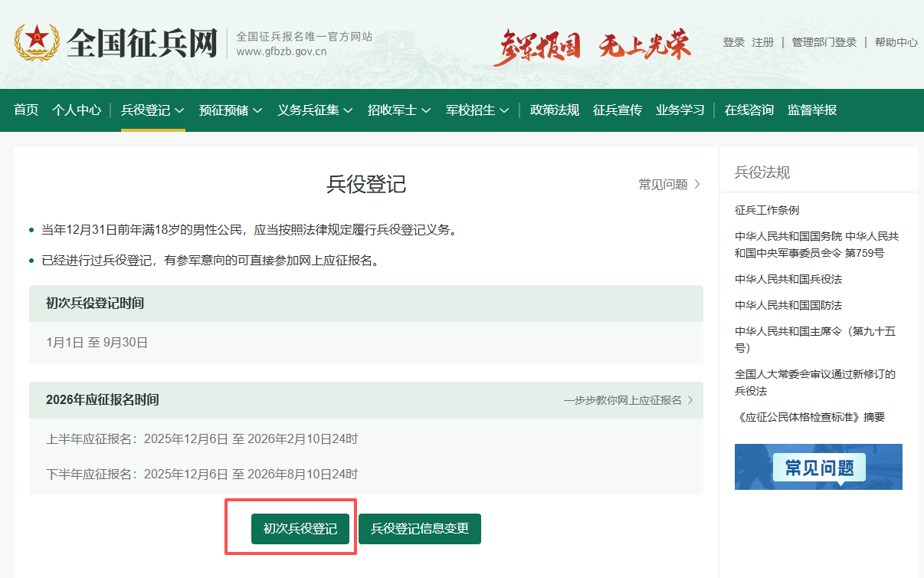Click the 注册 link in header

pos(763,43)
